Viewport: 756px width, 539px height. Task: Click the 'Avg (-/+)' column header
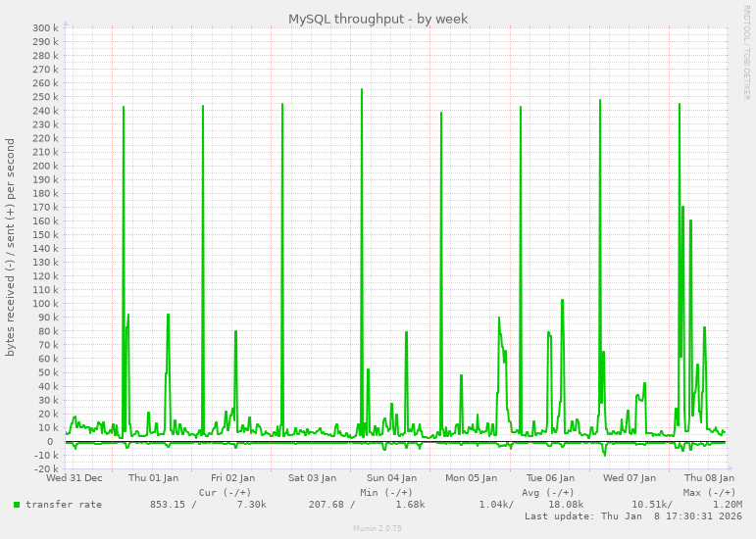tap(548, 492)
